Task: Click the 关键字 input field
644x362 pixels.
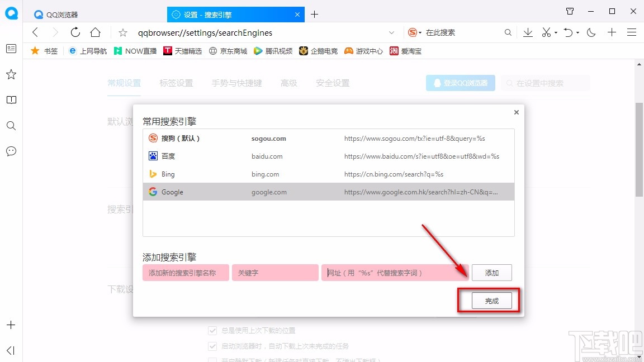Action: click(x=275, y=273)
